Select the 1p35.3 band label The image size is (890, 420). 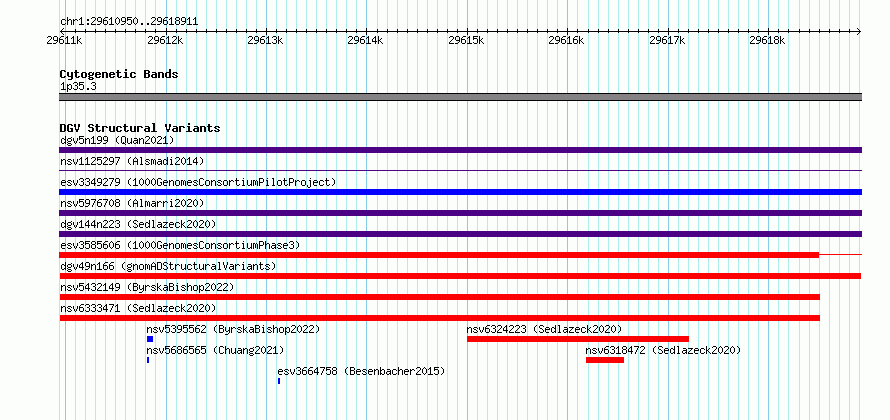[x=78, y=86]
